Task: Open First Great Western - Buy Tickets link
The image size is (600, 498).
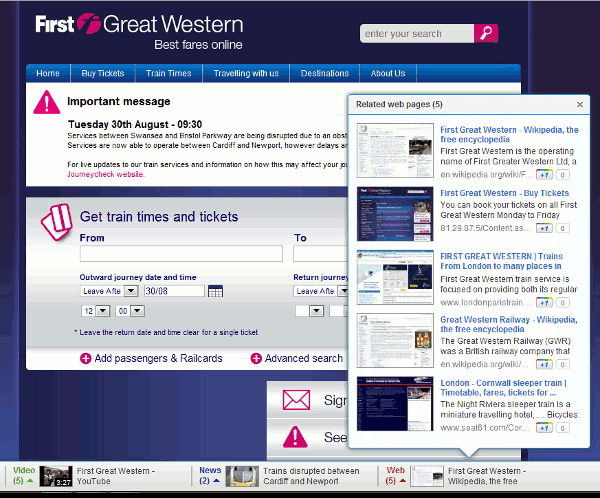Action: pyautogui.click(x=504, y=193)
